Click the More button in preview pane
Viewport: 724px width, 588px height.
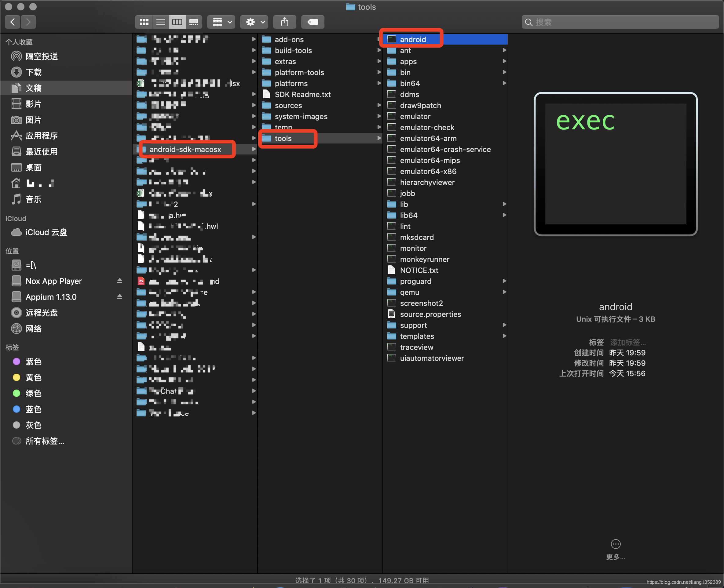[x=616, y=544]
